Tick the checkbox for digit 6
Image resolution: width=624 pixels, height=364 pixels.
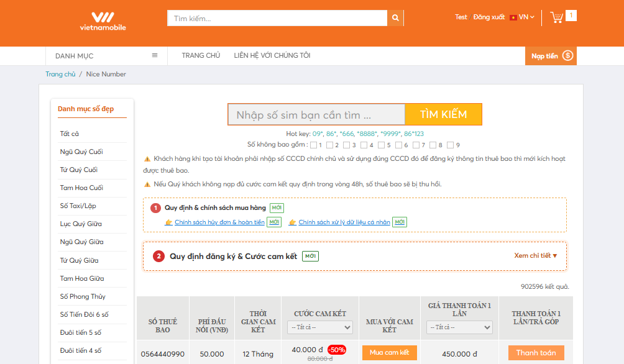pos(398,145)
